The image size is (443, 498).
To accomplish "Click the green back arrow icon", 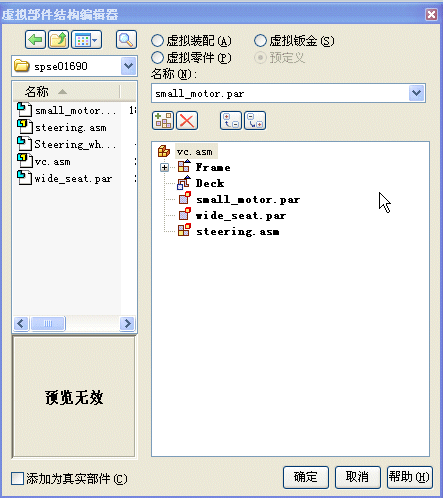I will tap(35, 40).
